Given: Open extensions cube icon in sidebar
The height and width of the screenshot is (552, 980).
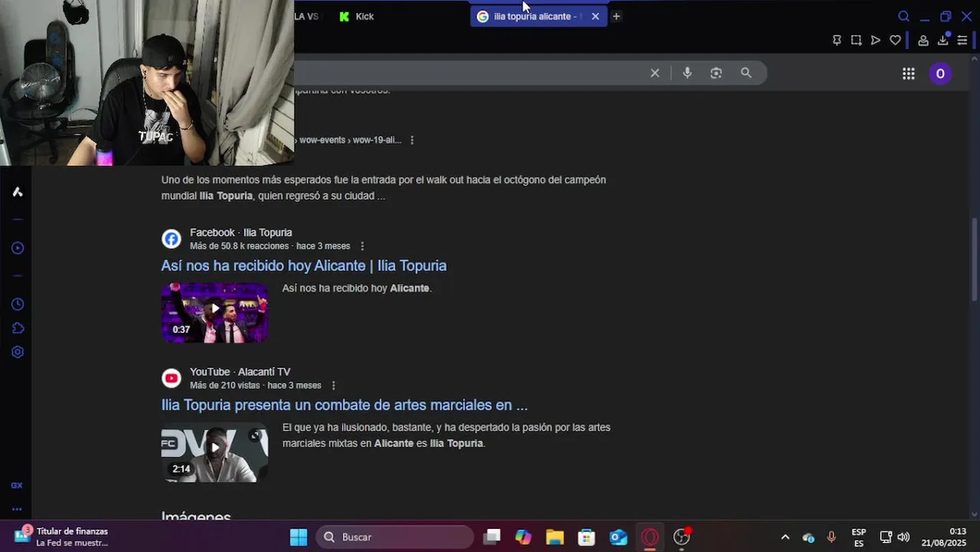Looking at the screenshot, I should click(x=17, y=328).
